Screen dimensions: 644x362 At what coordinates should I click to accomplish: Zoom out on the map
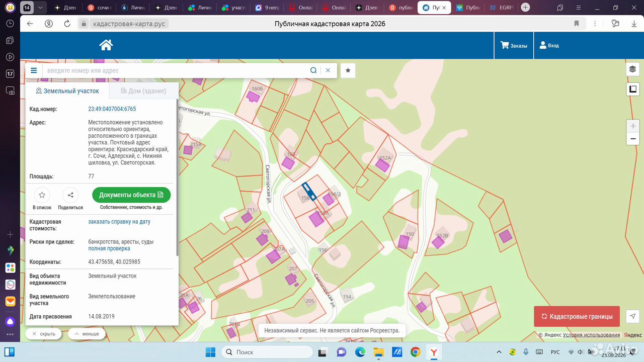click(633, 139)
